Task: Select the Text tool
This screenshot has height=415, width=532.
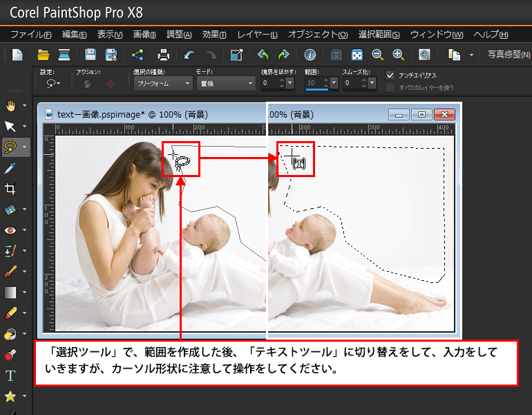Action: click(10, 376)
